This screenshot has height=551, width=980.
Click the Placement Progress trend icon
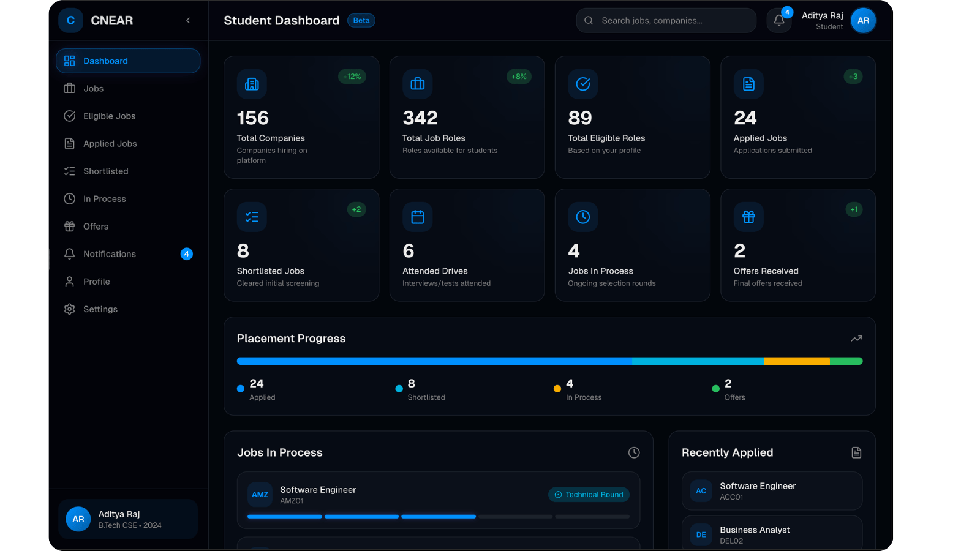click(856, 338)
